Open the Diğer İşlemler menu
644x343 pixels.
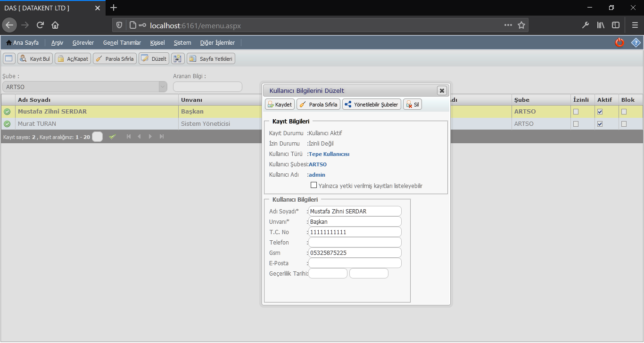tap(217, 43)
